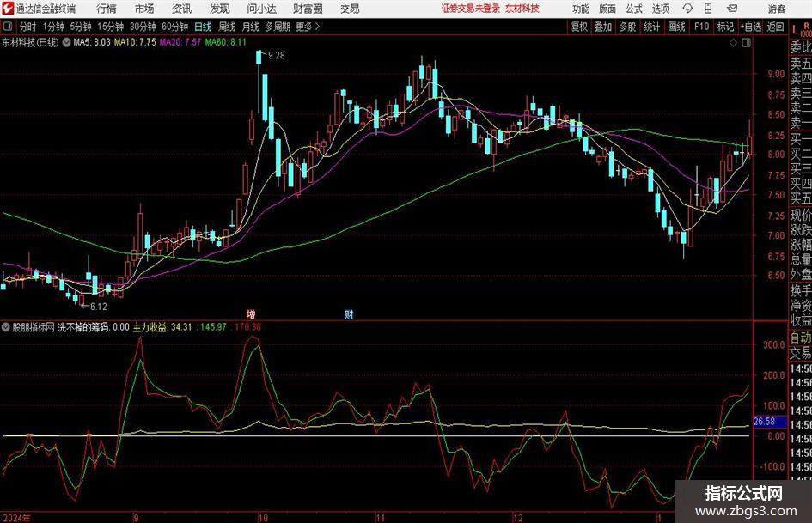
Task: Expand the MA indicator arrow beside 东材科技(日线)
Action: (x=67, y=42)
